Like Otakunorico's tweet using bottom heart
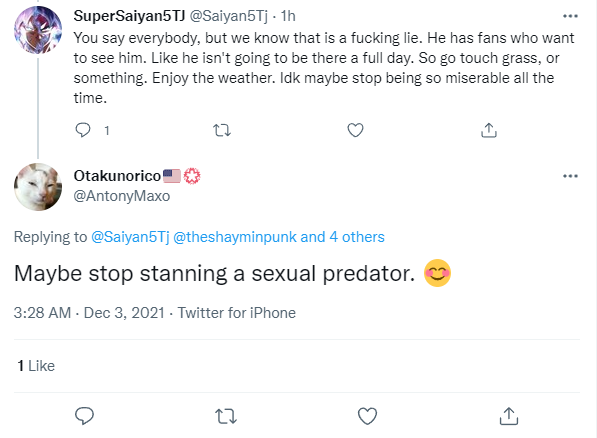Viewport: 597px width, 438px height. [x=367, y=416]
